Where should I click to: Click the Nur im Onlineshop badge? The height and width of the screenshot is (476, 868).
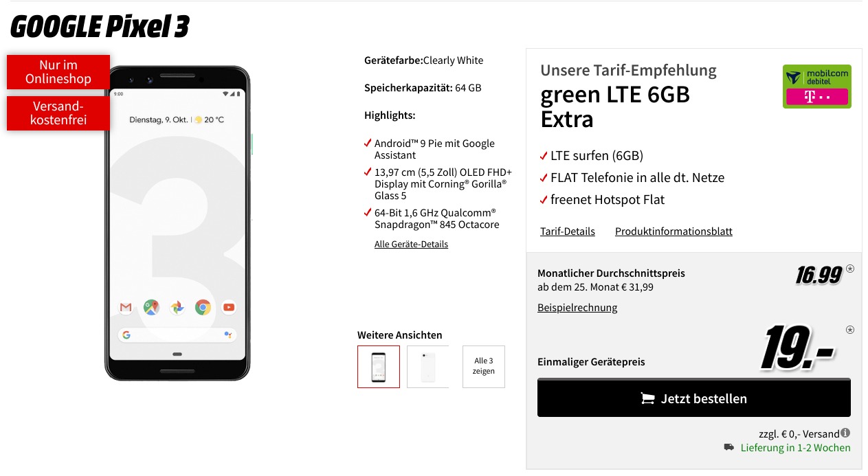point(58,72)
